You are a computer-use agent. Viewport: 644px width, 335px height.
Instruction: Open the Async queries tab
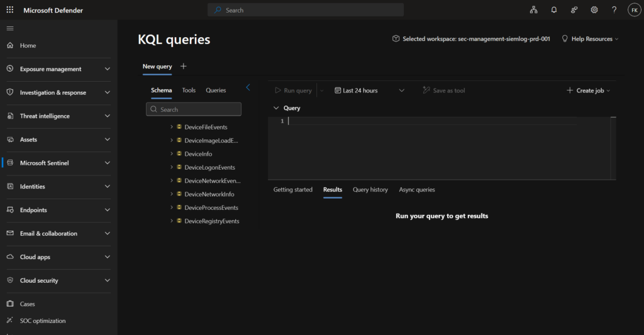(x=417, y=190)
